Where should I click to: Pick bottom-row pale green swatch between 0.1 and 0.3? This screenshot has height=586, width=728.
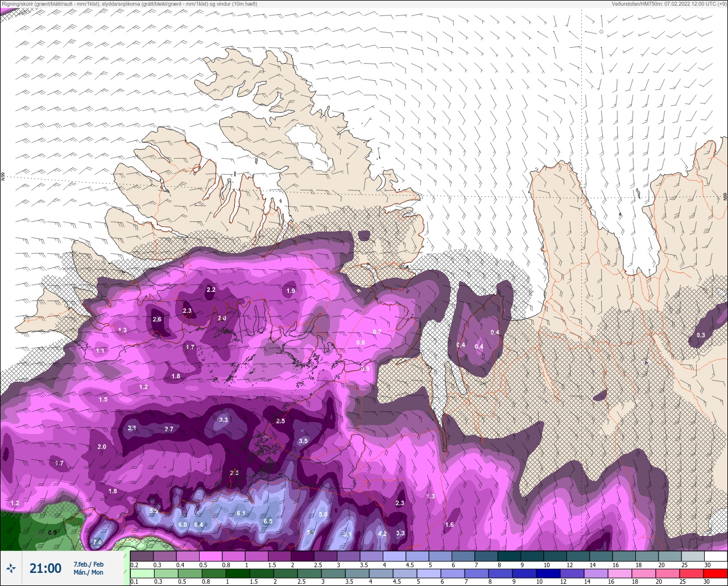point(142,573)
